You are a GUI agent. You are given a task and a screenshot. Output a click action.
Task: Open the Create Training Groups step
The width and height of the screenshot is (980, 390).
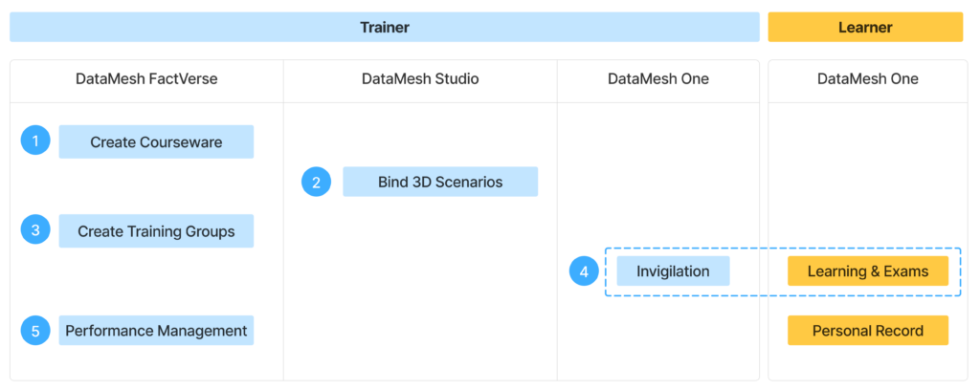(x=156, y=230)
